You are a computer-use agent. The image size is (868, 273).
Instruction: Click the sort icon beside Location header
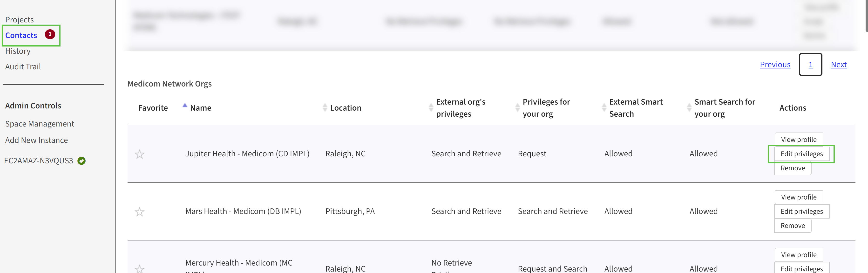(x=325, y=107)
